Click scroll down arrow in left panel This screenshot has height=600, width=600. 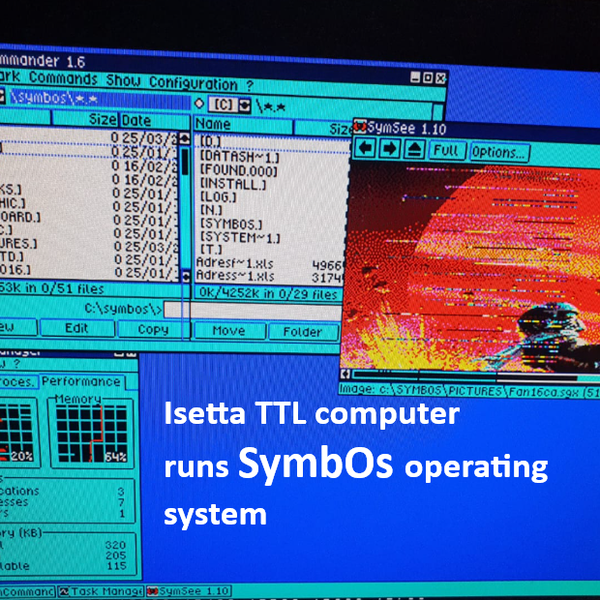tap(186, 276)
